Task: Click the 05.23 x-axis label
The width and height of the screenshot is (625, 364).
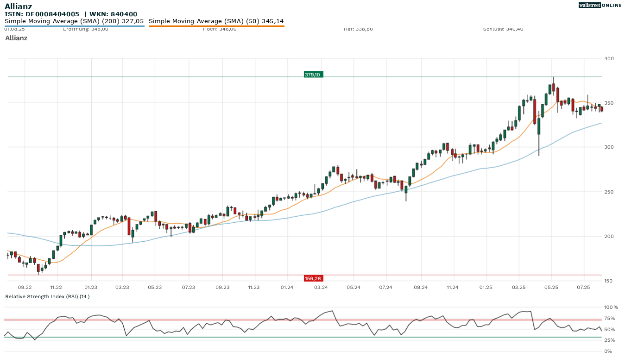Action: click(x=154, y=288)
